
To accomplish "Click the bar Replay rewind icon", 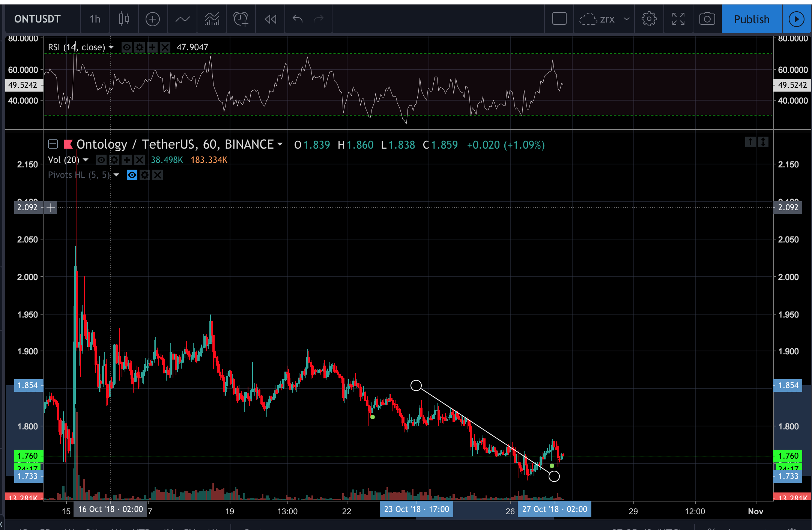I will [270, 19].
